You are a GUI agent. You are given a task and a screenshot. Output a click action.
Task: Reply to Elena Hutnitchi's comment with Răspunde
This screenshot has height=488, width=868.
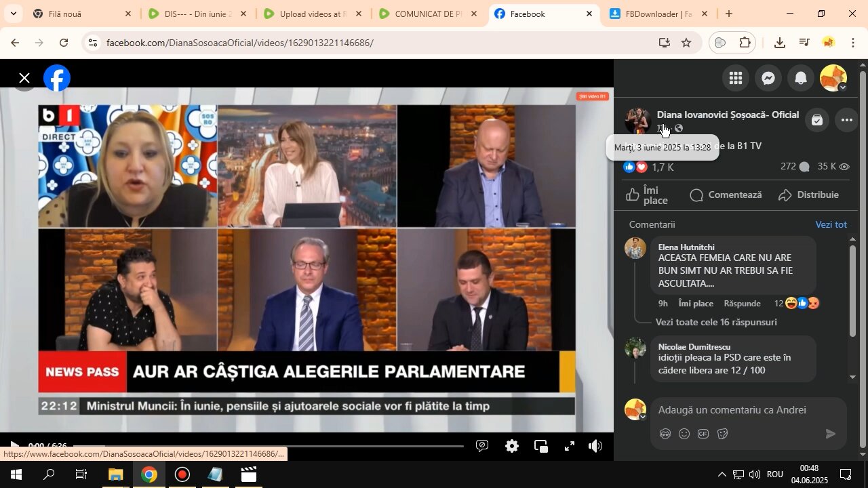[x=742, y=304]
